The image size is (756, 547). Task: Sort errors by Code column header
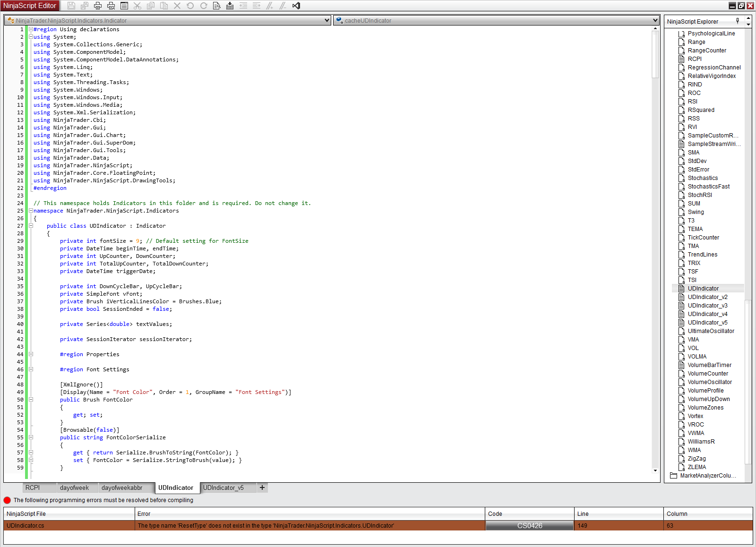click(x=530, y=513)
